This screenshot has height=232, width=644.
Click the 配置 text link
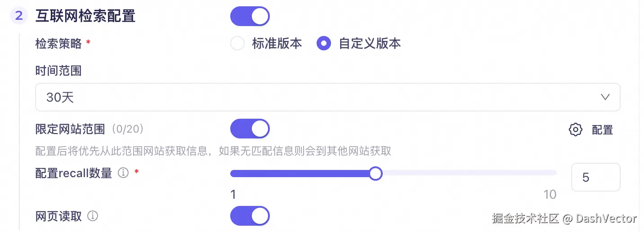tap(602, 130)
